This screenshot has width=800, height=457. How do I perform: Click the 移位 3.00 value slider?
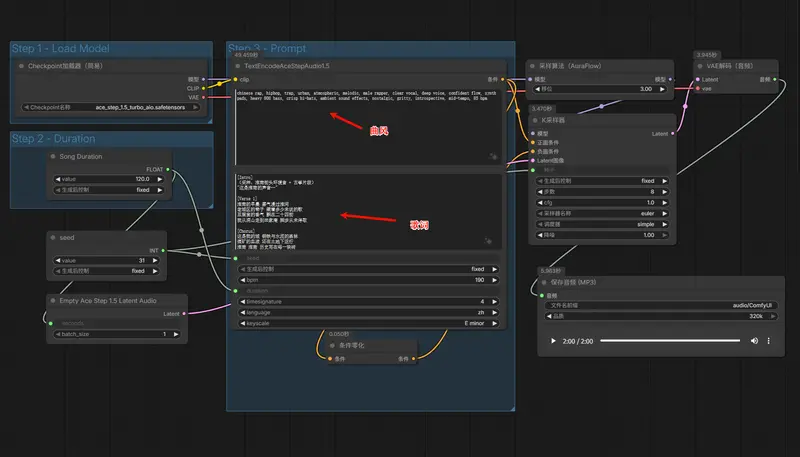[x=600, y=89]
